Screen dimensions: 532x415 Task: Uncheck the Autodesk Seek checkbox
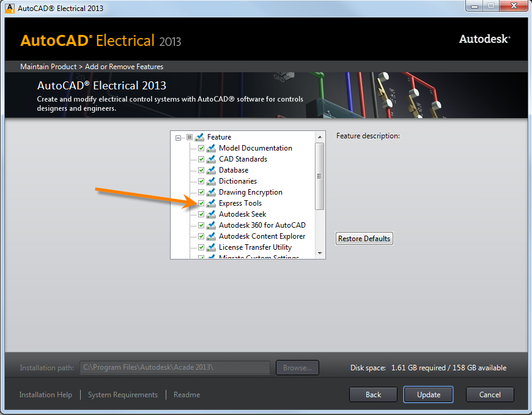(201, 214)
